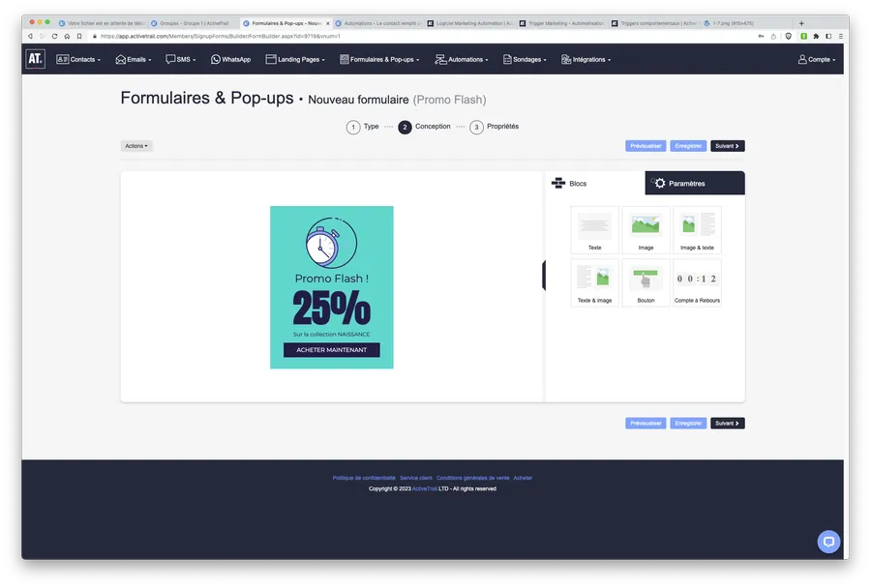Click browser back arrow

pos(30,36)
